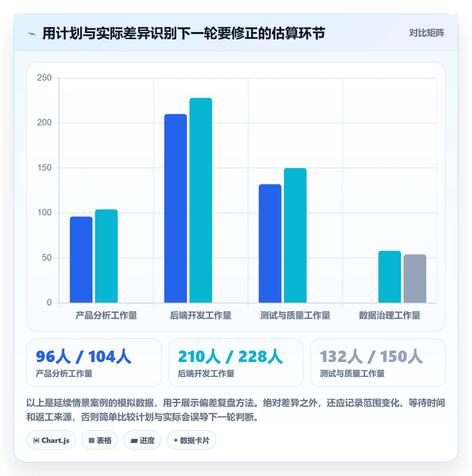Click the 产品分析工作量 axis label
The width and height of the screenshot is (472, 476).
[x=107, y=316]
